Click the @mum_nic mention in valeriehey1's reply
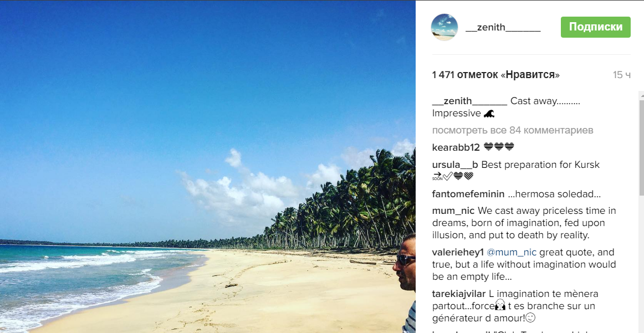The height and width of the screenshot is (333, 644). [x=512, y=252]
